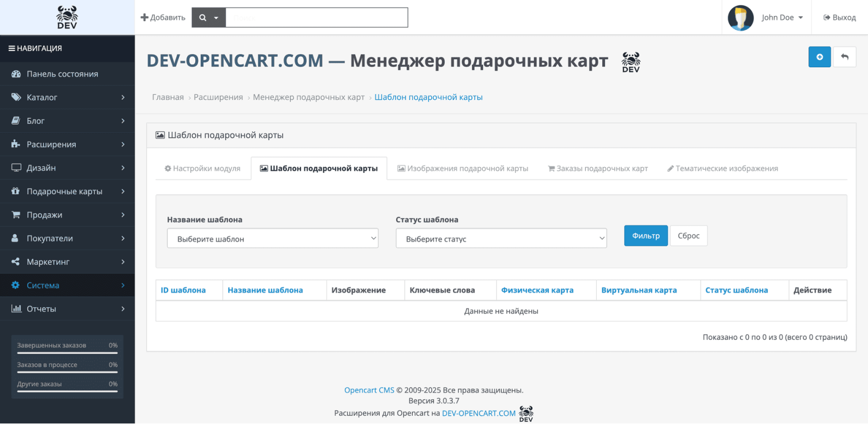
Task: Open the Тематические изображения tab
Action: [723, 169]
